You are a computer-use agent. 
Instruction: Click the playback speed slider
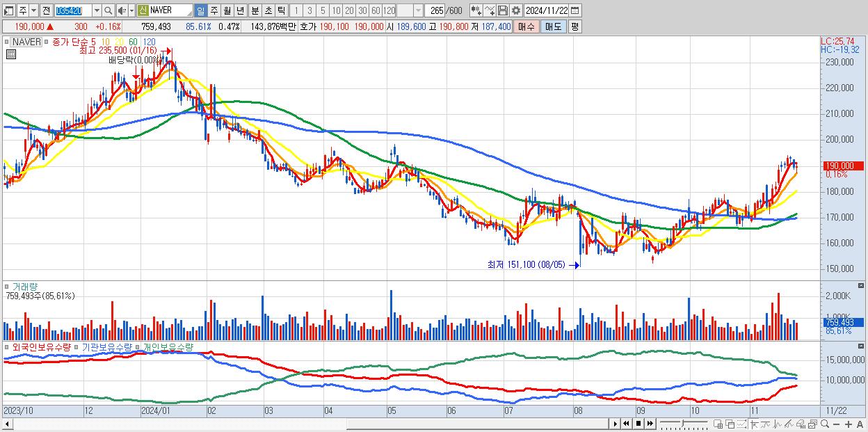tap(684, 424)
